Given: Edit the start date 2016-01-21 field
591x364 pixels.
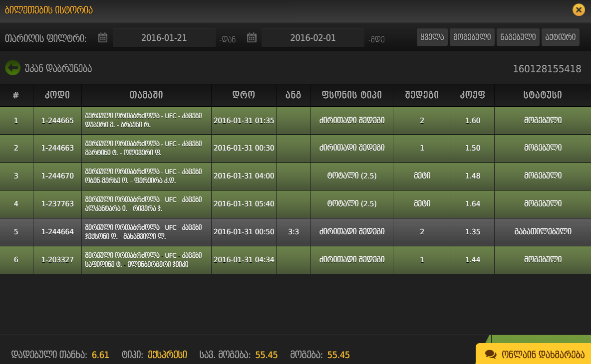Looking at the screenshot, I should pyautogui.click(x=164, y=37).
